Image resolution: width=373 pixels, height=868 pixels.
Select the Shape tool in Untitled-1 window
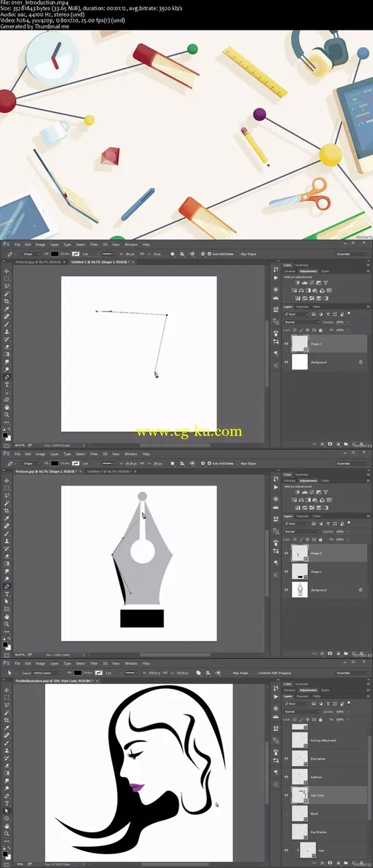point(7,400)
